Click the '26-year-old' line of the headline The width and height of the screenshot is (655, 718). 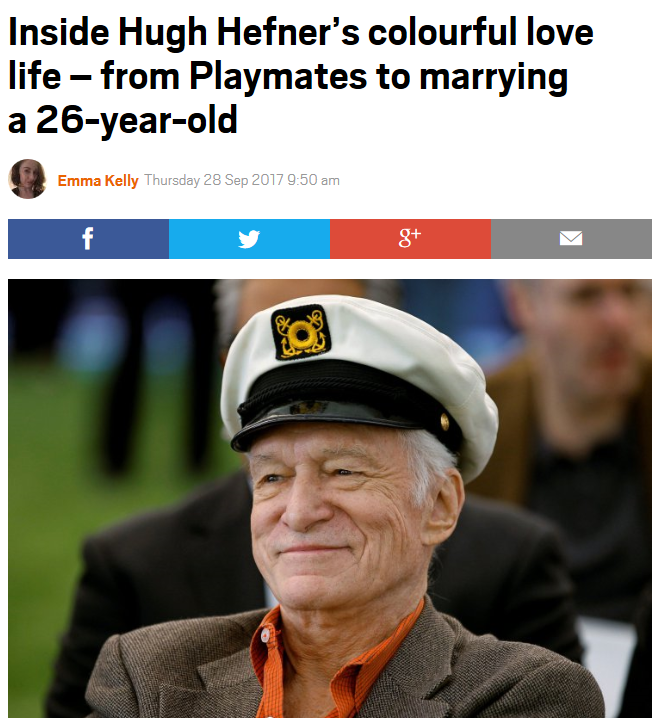(122, 120)
